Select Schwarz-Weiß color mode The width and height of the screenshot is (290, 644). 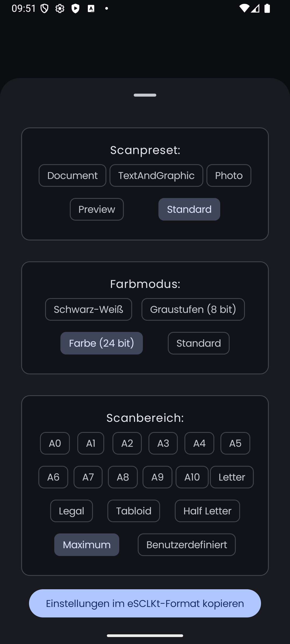tap(89, 309)
